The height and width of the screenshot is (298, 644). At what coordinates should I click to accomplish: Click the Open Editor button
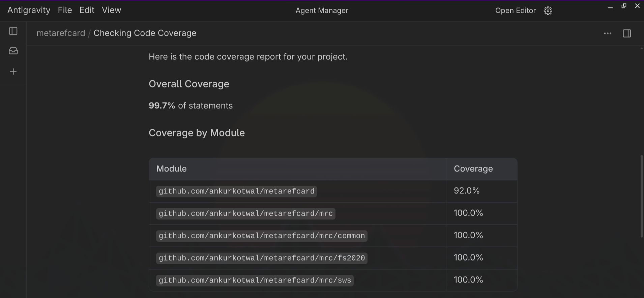515,11
